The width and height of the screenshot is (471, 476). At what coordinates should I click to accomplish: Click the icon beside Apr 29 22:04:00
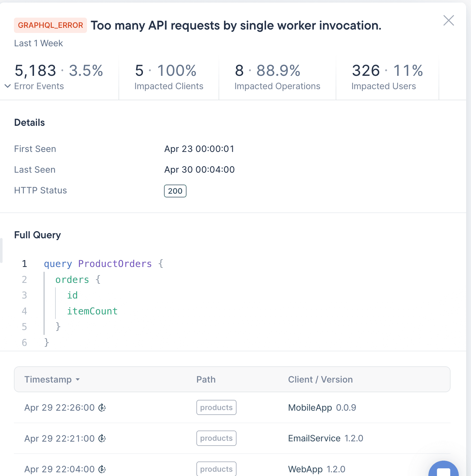102,469
